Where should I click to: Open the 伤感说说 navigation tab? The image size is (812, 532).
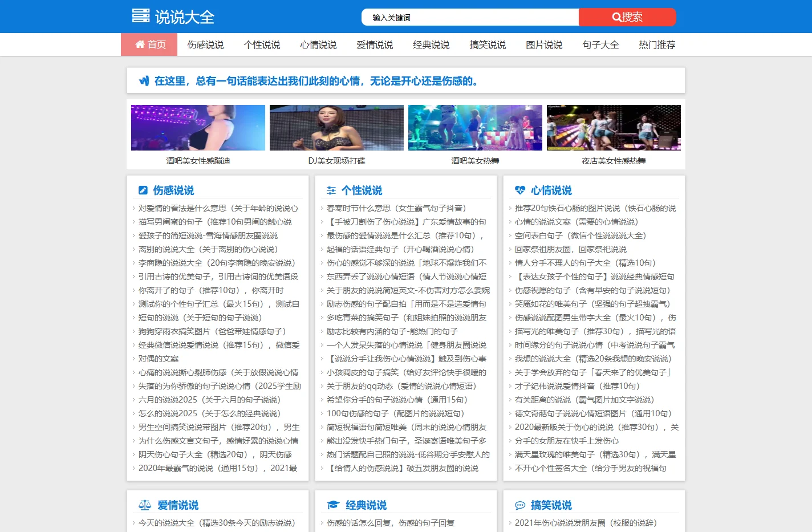tap(206, 44)
